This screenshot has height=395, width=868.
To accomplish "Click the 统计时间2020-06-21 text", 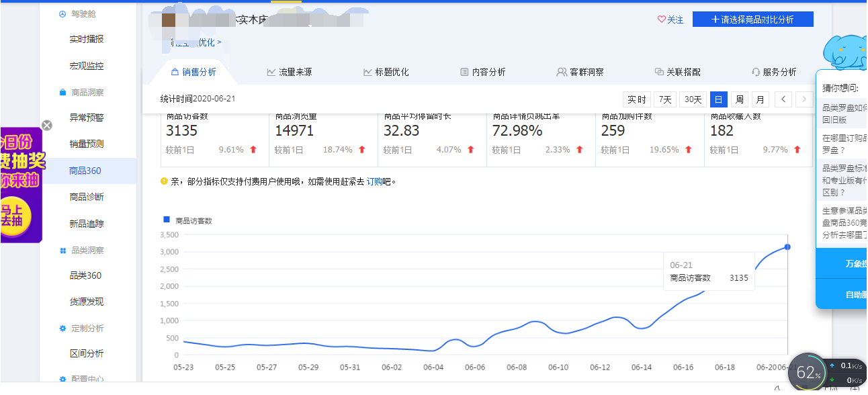I will pyautogui.click(x=198, y=99).
